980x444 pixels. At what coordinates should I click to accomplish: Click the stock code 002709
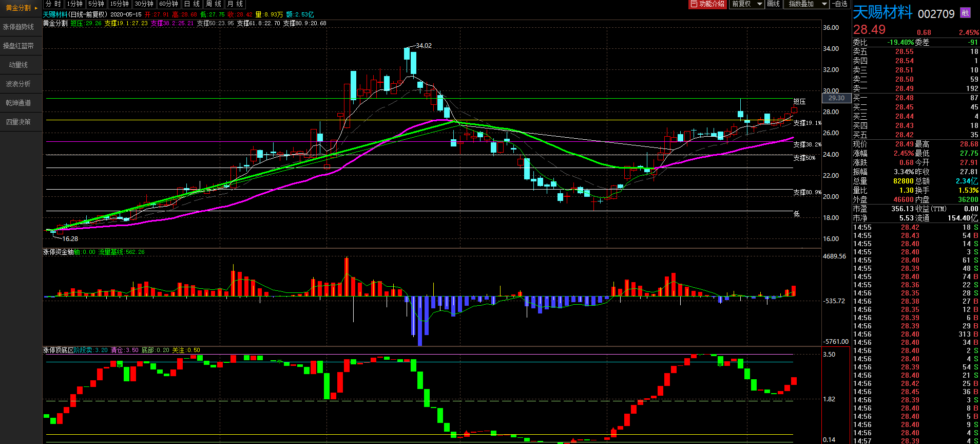936,14
